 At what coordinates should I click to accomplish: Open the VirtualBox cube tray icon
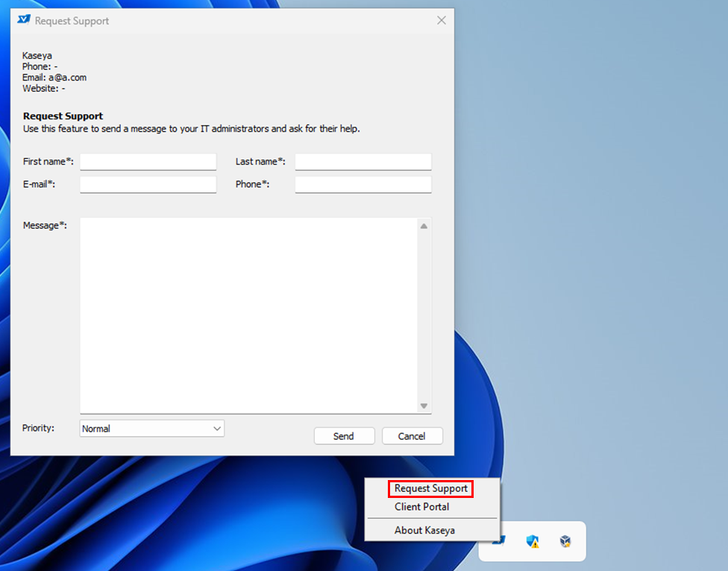[x=565, y=541]
